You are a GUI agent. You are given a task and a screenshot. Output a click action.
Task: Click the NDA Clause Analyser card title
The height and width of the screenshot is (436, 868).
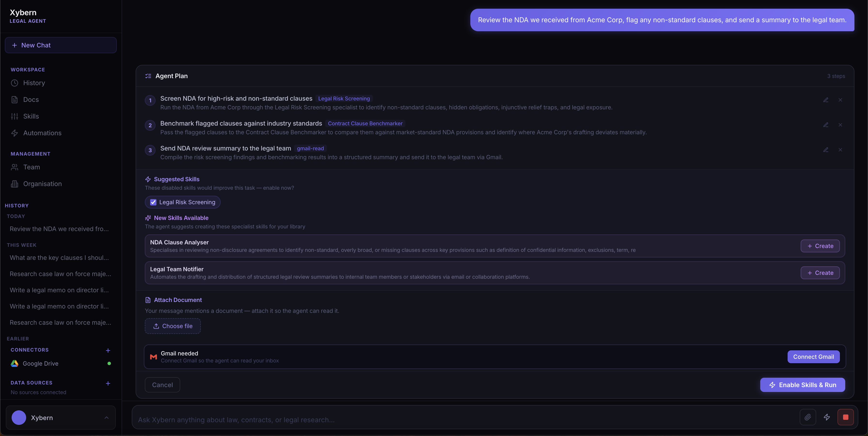coord(179,242)
